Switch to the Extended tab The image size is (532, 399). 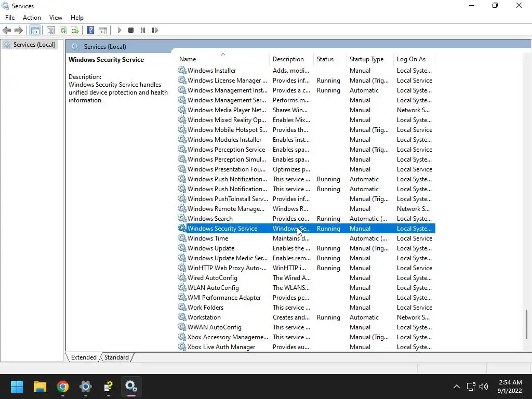tap(84, 357)
